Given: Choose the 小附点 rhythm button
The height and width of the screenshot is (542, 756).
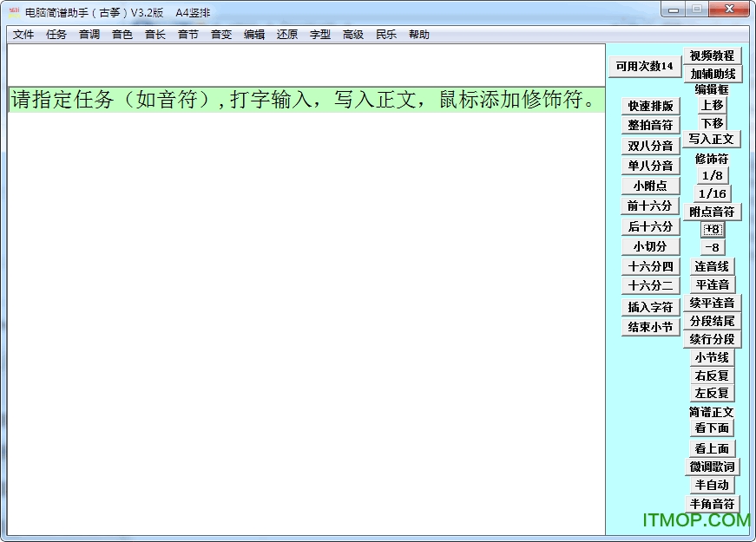Looking at the screenshot, I should coord(650,186).
